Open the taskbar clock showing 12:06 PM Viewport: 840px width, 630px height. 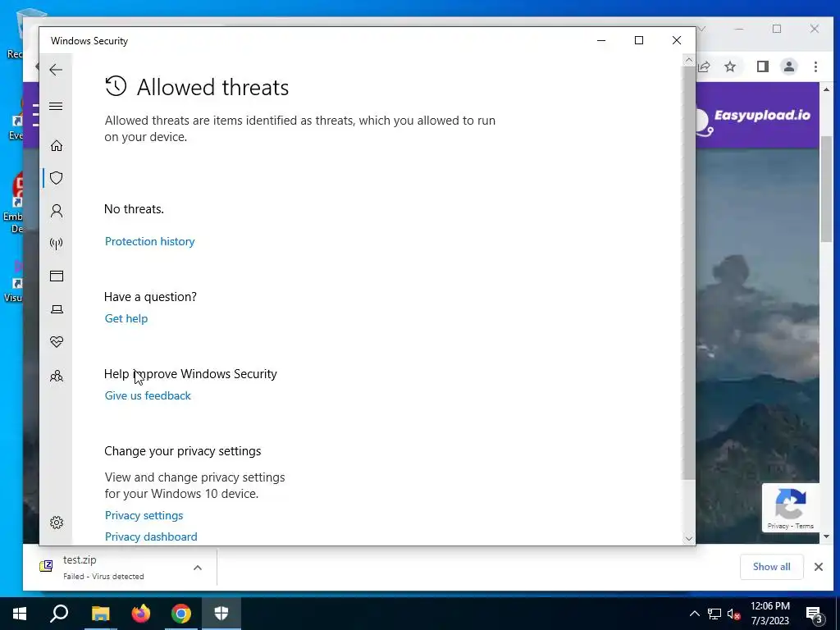pyautogui.click(x=769, y=614)
